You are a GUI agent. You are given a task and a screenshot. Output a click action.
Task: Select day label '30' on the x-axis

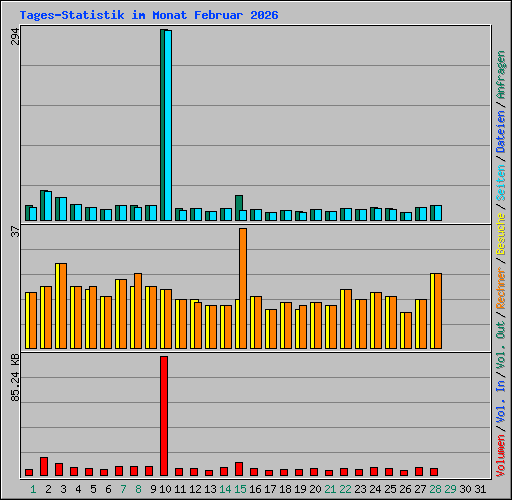465,489
